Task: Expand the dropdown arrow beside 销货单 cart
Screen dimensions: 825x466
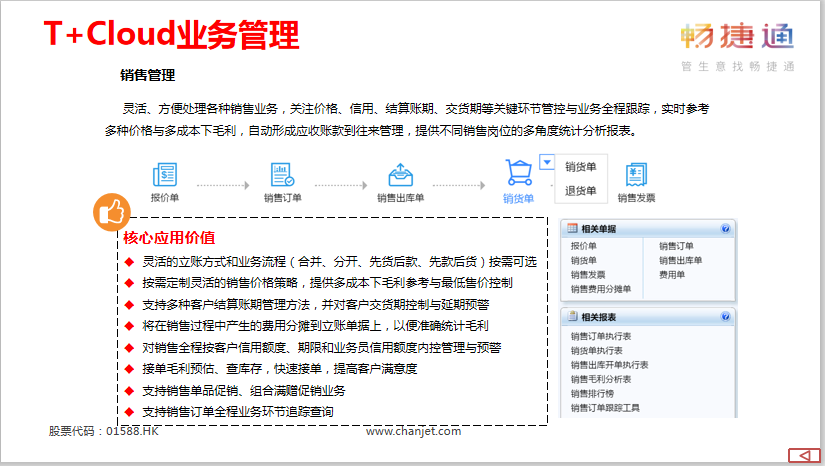Action: pyautogui.click(x=547, y=162)
